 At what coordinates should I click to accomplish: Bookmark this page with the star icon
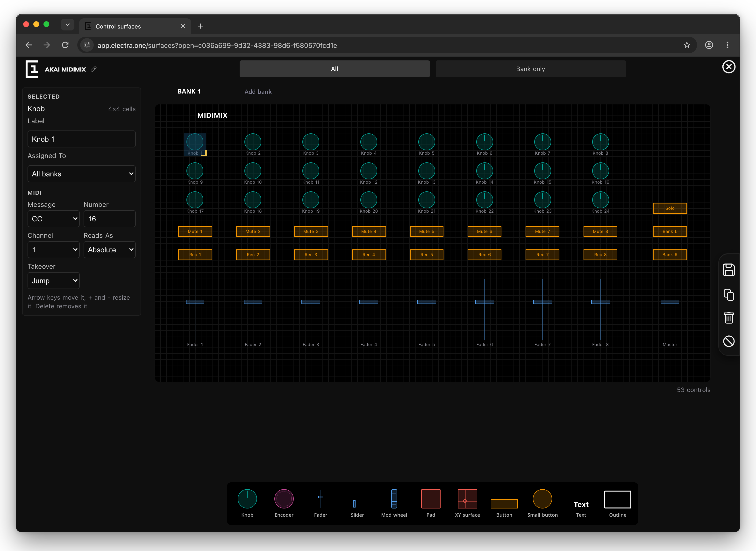click(687, 45)
